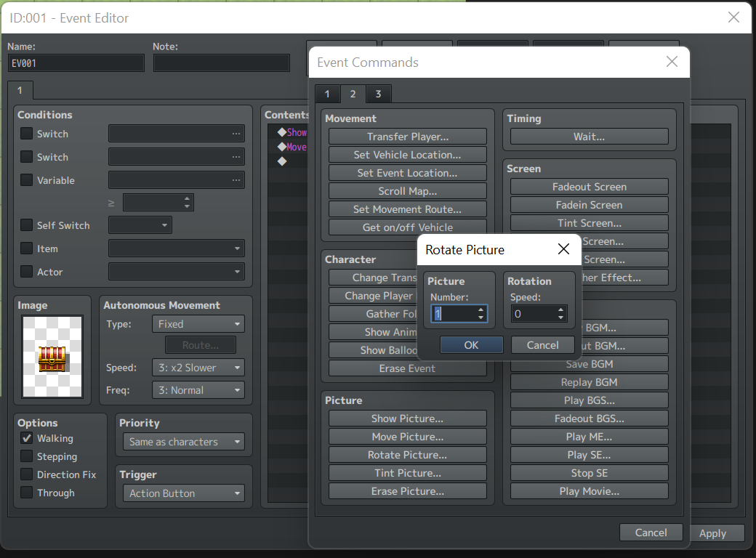756x558 pixels.
Task: Open the Self Switch dropdown
Action: (140, 225)
